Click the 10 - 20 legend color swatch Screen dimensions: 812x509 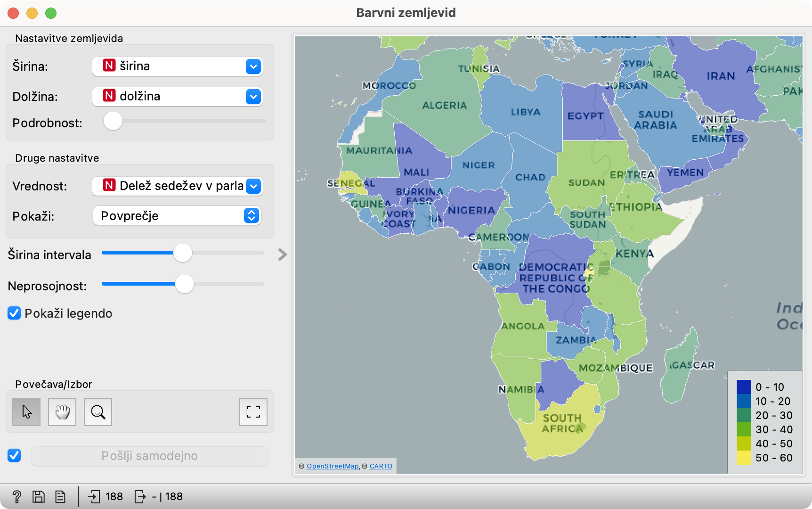pos(744,401)
